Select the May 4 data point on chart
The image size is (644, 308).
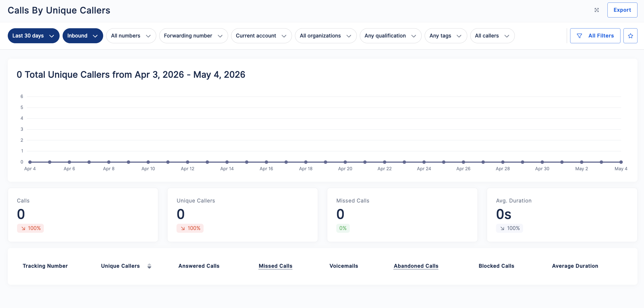click(621, 162)
